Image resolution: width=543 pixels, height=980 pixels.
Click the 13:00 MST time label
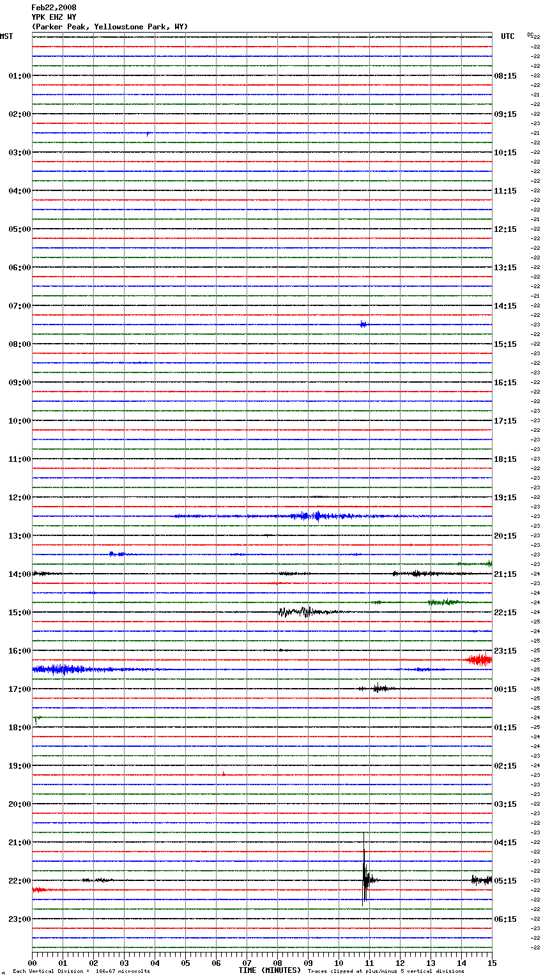[x=20, y=536]
